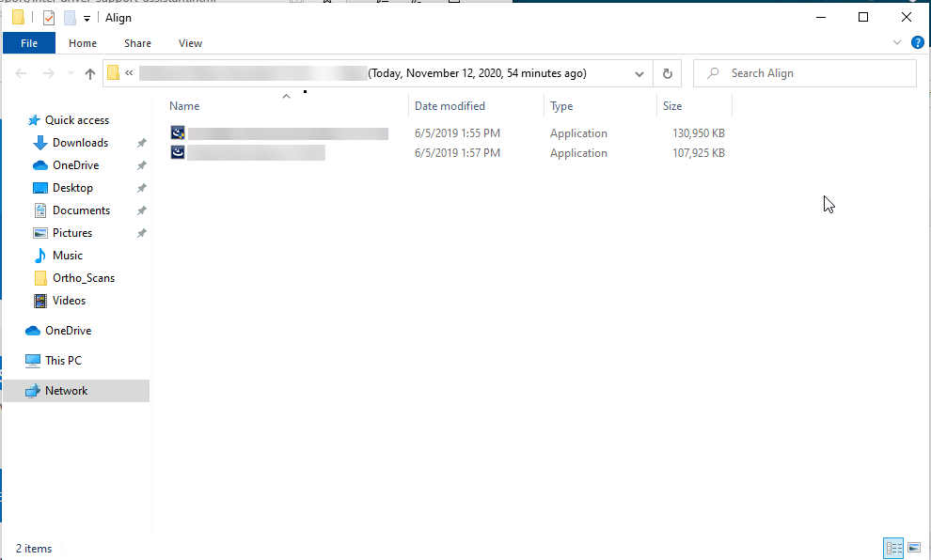Open the Ortho_Scans folder in sidebar
Viewport: 931px width, 560px height.
(83, 278)
